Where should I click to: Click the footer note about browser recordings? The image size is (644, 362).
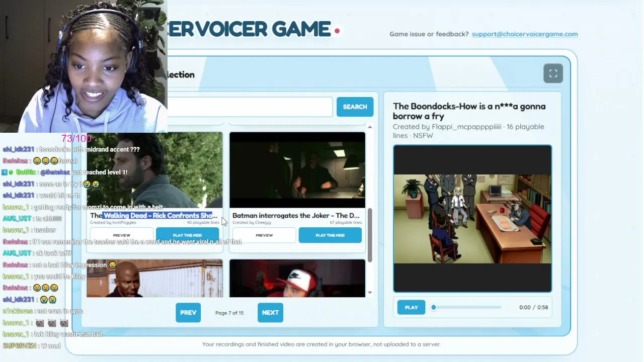pos(321,344)
